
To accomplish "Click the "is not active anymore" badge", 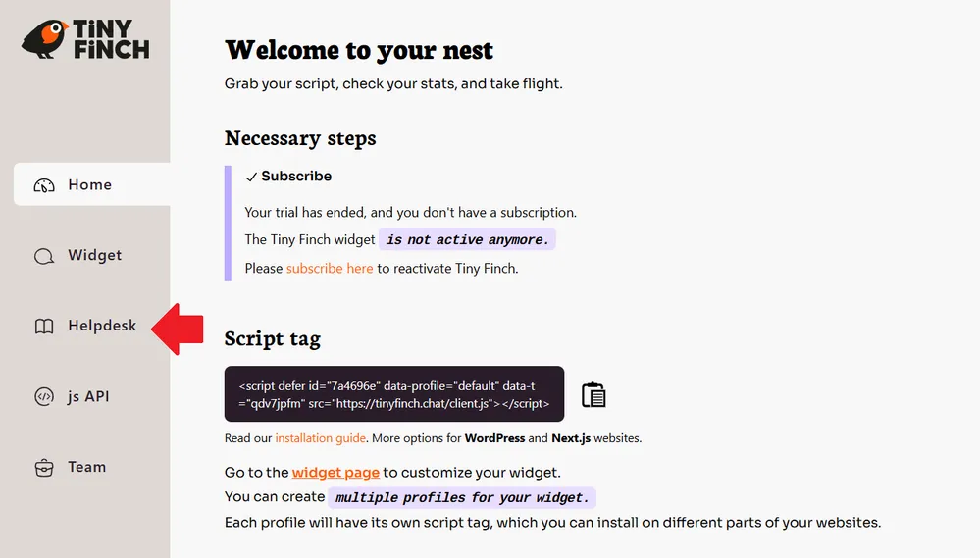I will tap(467, 239).
